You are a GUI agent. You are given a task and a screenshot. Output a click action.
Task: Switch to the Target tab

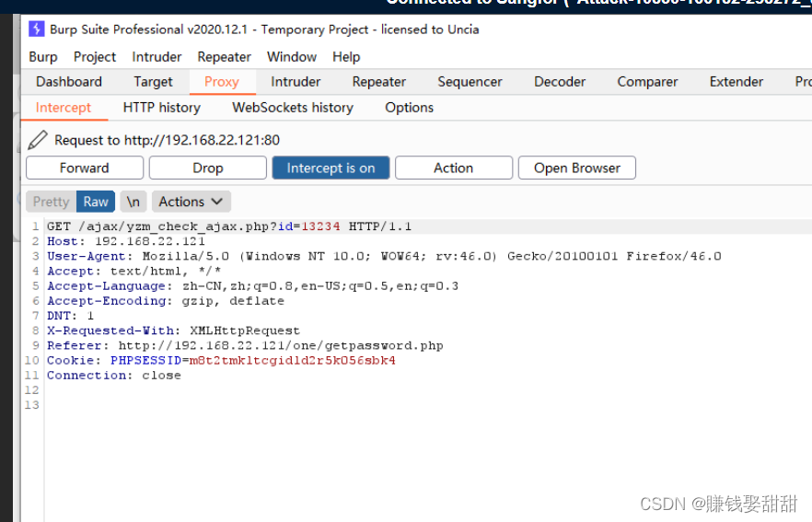click(153, 82)
